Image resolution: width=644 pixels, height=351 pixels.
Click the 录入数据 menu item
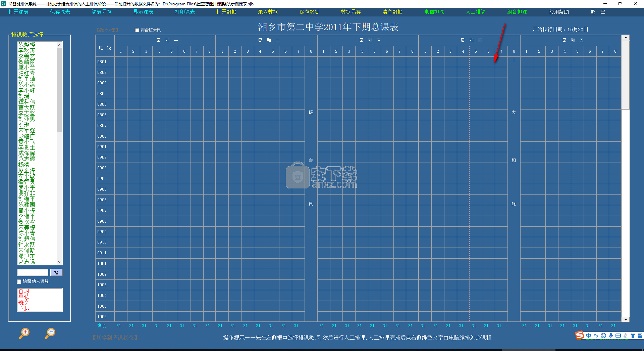268,12
